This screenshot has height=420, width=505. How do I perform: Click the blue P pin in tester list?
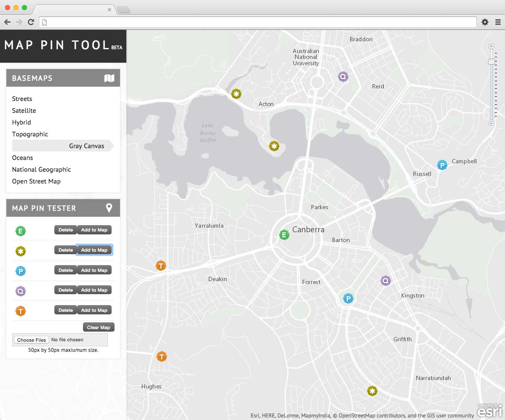(21, 271)
